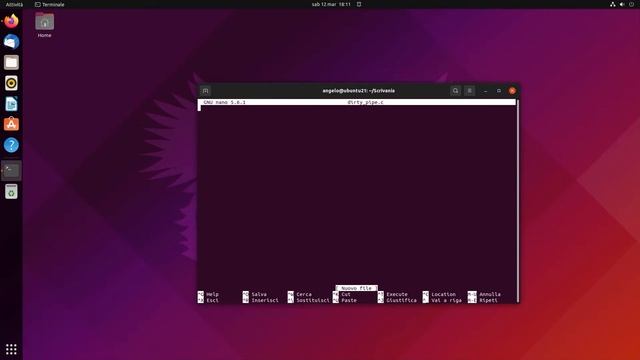Screen dimensions: 640x360
Task: Open the Home folder desktop icon
Action: [x=44, y=25]
